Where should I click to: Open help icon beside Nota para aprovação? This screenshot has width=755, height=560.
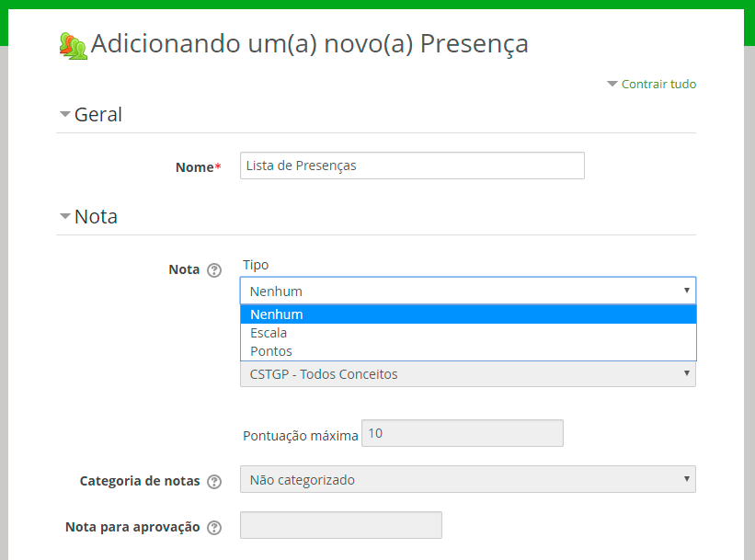pos(214,528)
